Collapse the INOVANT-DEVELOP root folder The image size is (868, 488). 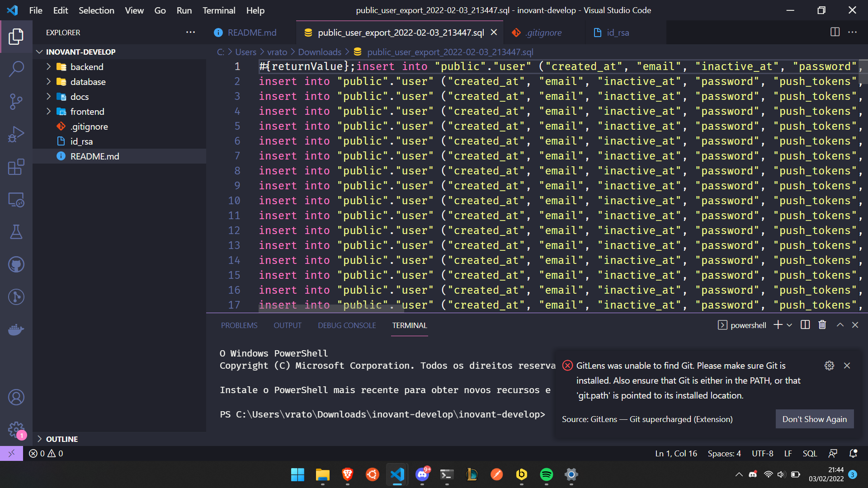[39, 52]
